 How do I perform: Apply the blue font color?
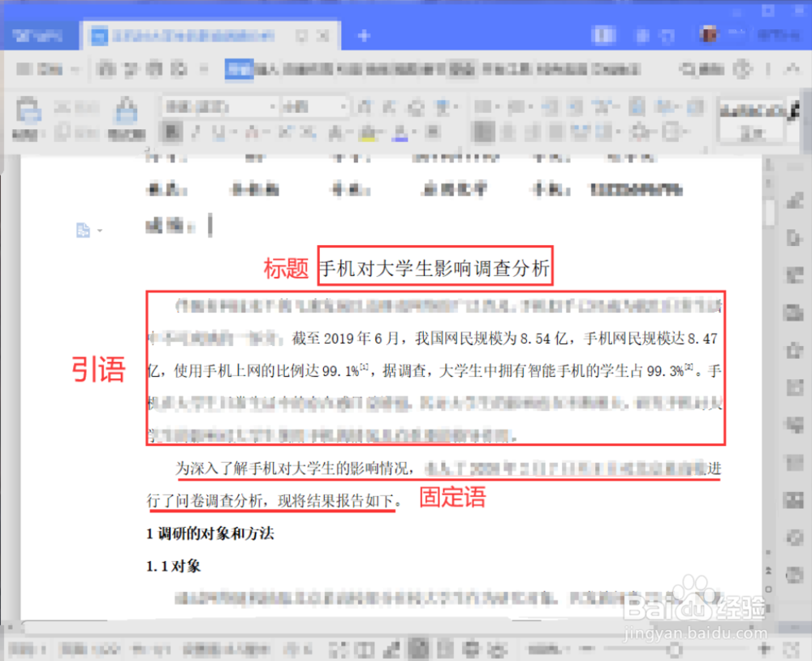point(400,134)
